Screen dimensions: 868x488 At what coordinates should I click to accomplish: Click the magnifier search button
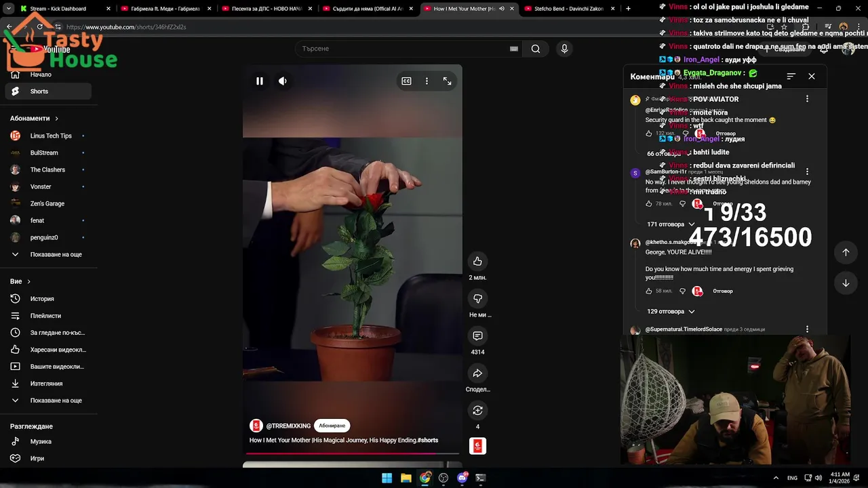536,49
